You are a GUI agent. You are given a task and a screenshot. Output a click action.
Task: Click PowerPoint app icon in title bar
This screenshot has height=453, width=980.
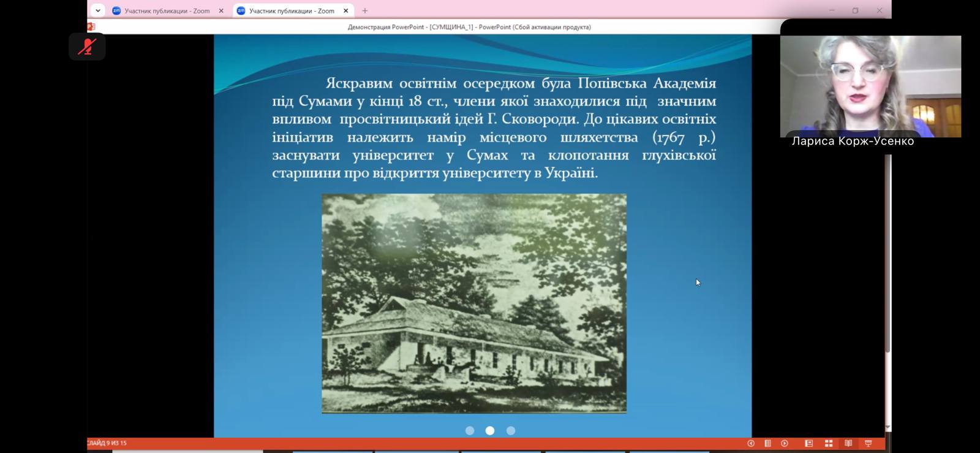91,27
